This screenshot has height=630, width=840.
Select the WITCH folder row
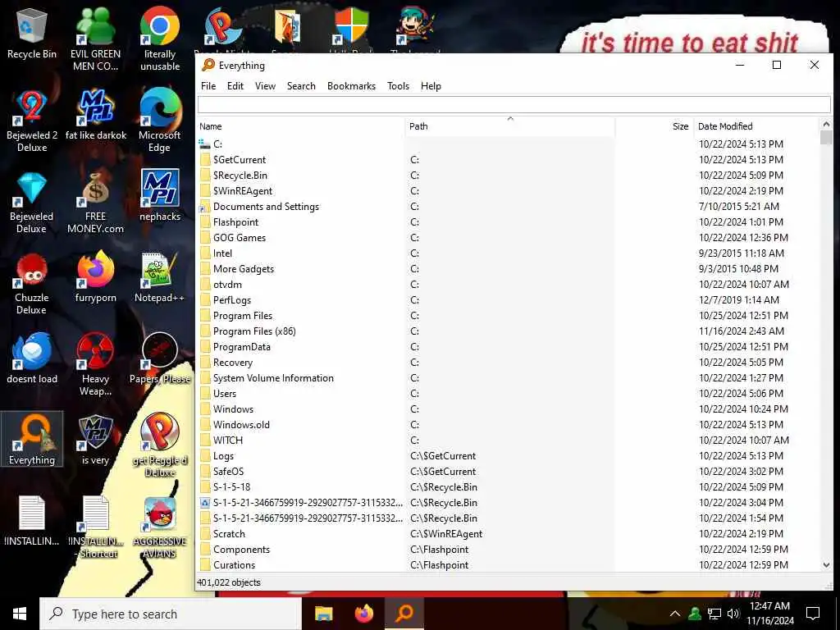coord(508,440)
